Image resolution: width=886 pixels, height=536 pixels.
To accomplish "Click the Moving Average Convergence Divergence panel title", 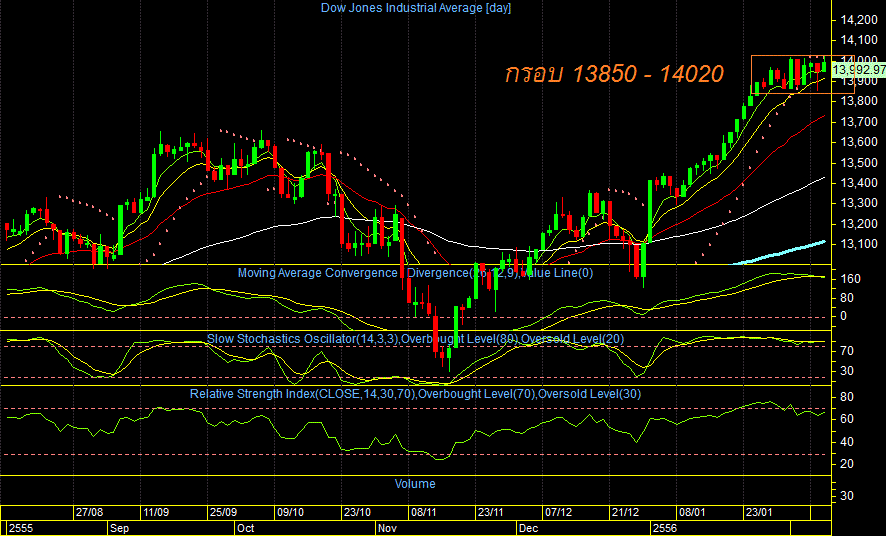I will 415,273.
